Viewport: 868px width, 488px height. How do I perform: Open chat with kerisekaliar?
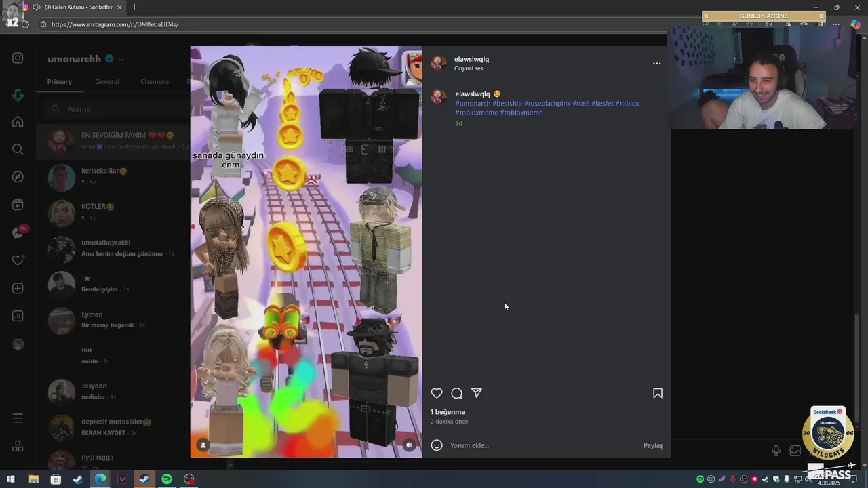[113, 177]
